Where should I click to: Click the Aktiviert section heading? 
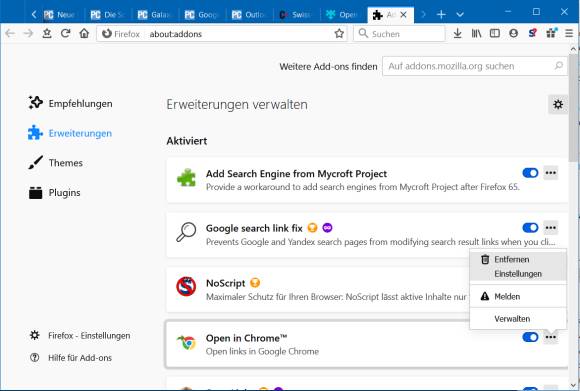(x=186, y=141)
